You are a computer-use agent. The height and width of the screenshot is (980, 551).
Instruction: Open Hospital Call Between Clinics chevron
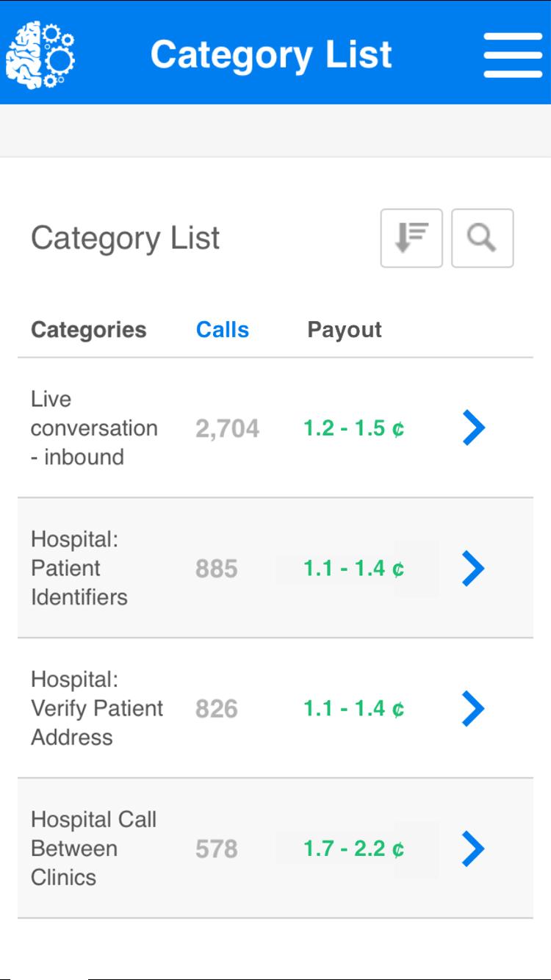(474, 849)
